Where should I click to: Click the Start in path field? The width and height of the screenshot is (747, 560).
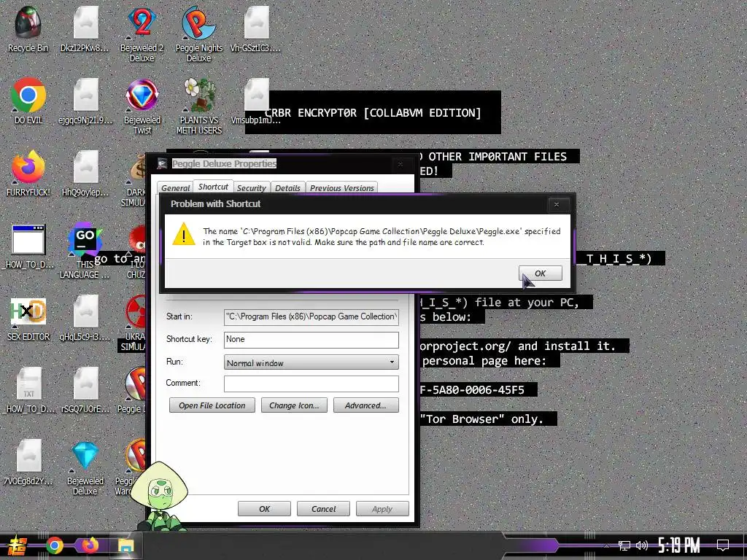click(x=311, y=316)
